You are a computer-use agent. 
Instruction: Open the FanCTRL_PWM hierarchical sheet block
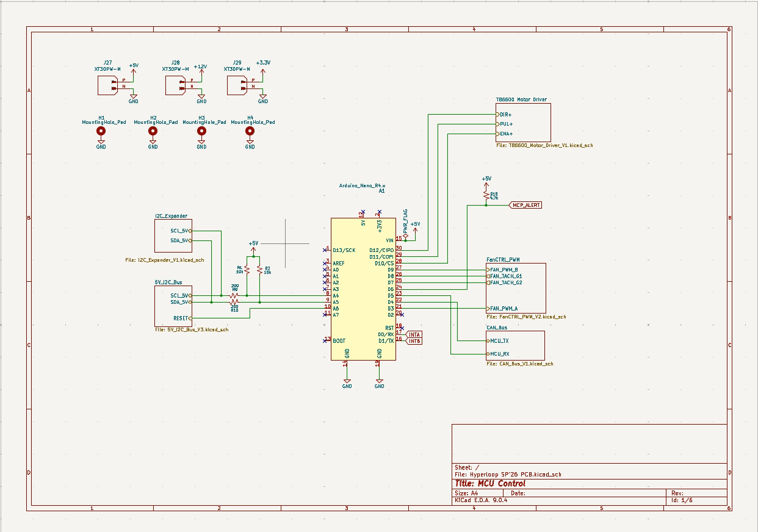(x=516, y=289)
